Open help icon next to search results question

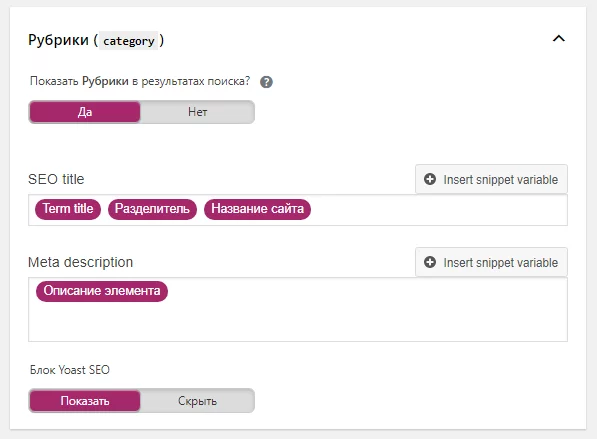pos(266,82)
